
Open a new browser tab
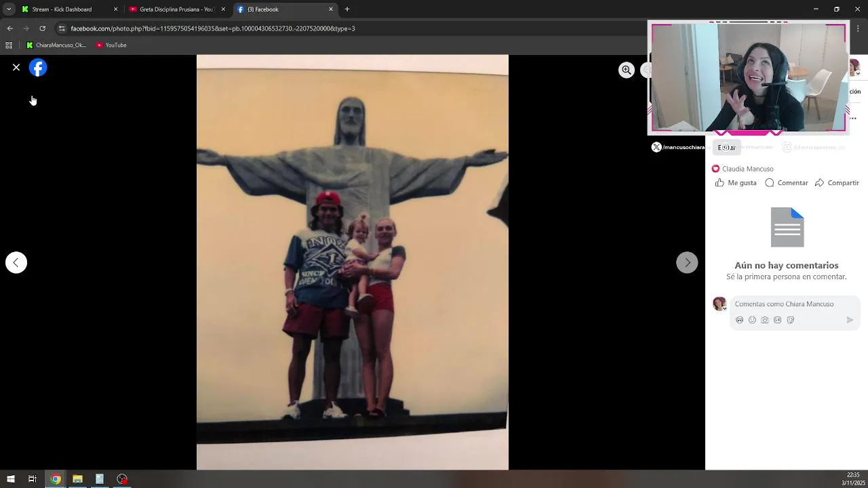click(347, 9)
